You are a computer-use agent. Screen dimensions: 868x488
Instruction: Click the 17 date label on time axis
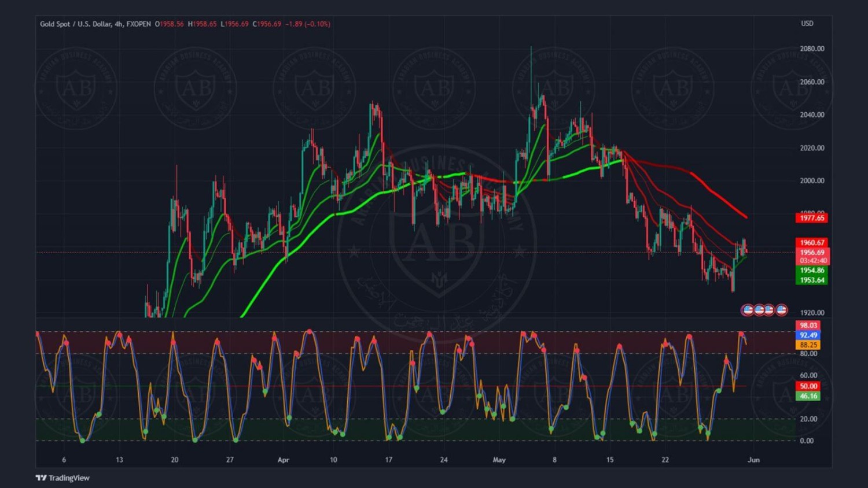pos(388,460)
